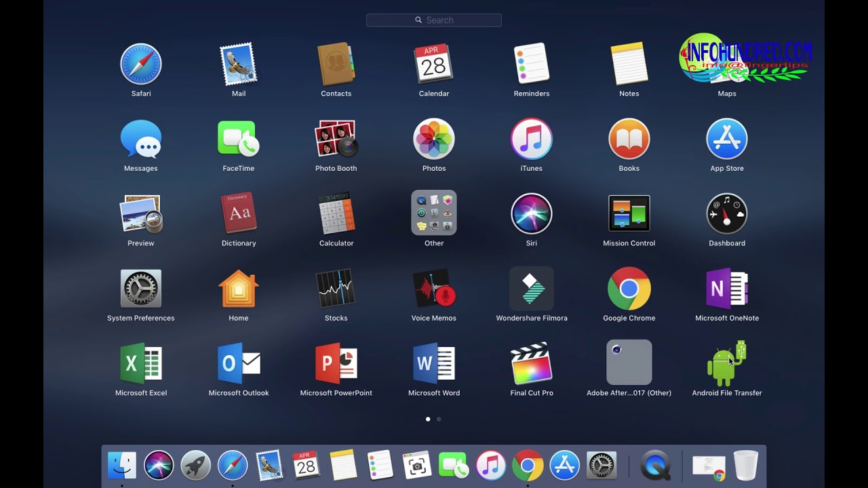The height and width of the screenshot is (488, 868).
Task: Open the Adobe After Effects folder
Action: (x=629, y=363)
